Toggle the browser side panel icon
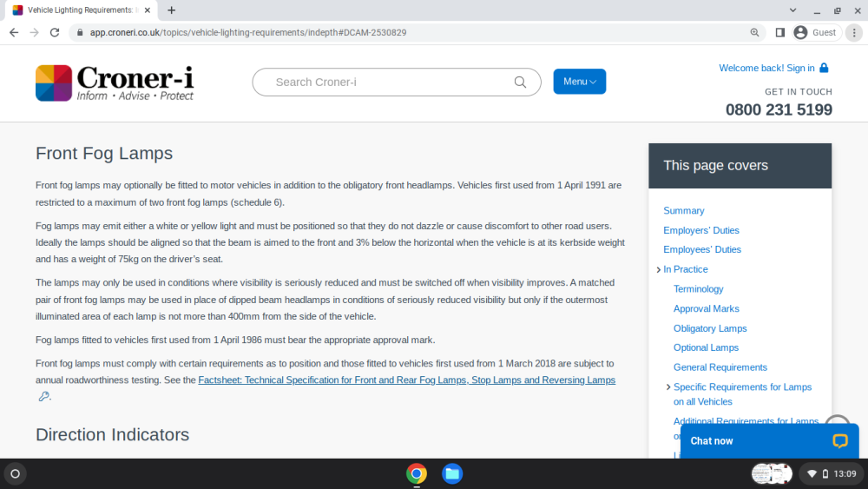Viewport: 868px width, 489px height. click(x=780, y=33)
